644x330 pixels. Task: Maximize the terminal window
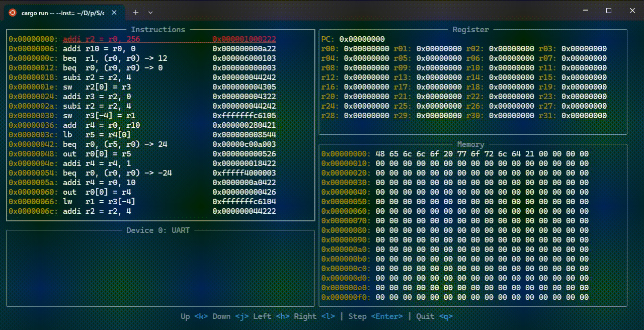(609, 11)
